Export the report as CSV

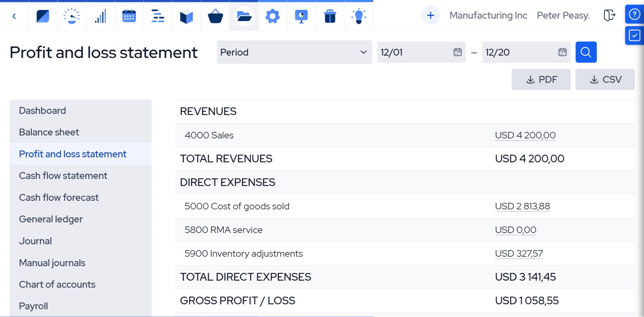point(605,79)
